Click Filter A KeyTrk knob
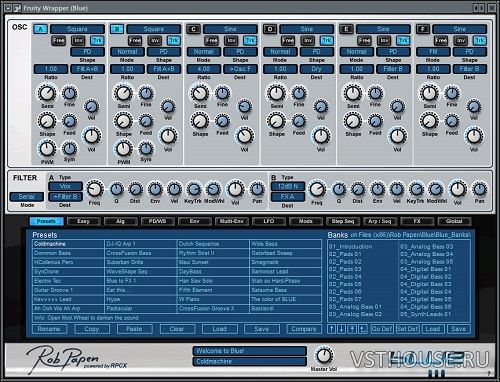Image resolution: width=500 pixels, height=382 pixels. 194,189
